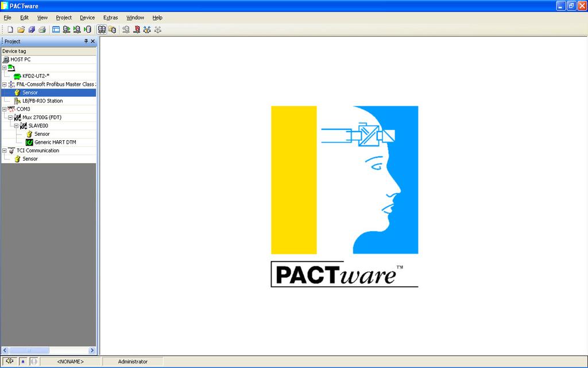Click the yellow arrows toolbar icon
Image resolution: width=588 pixels, height=368 pixels.
point(147,29)
